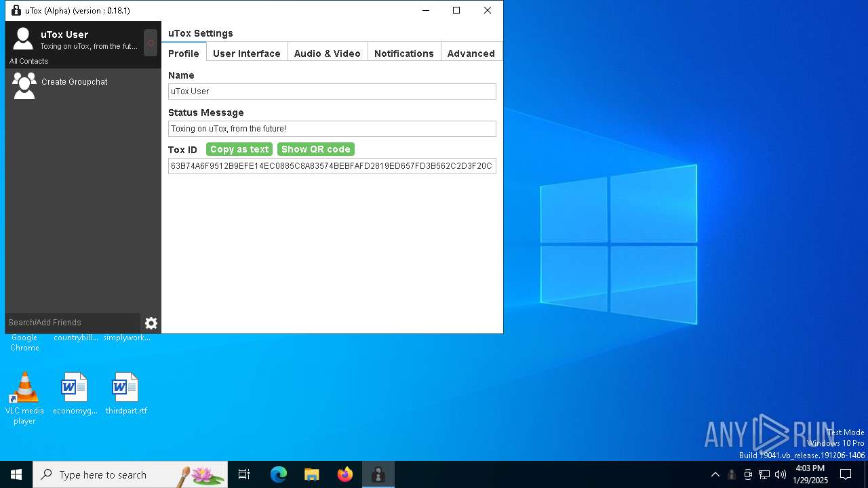
Task: Click the uTox taskbar icon
Action: (378, 474)
